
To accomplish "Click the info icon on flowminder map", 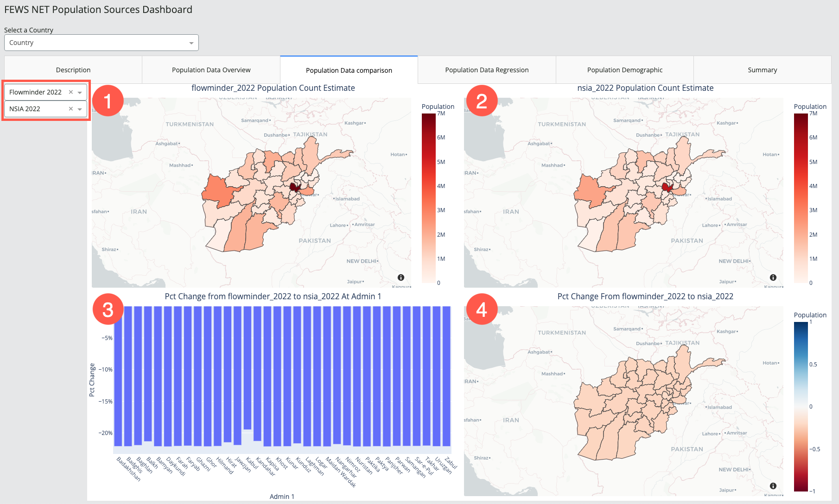I will point(401,277).
